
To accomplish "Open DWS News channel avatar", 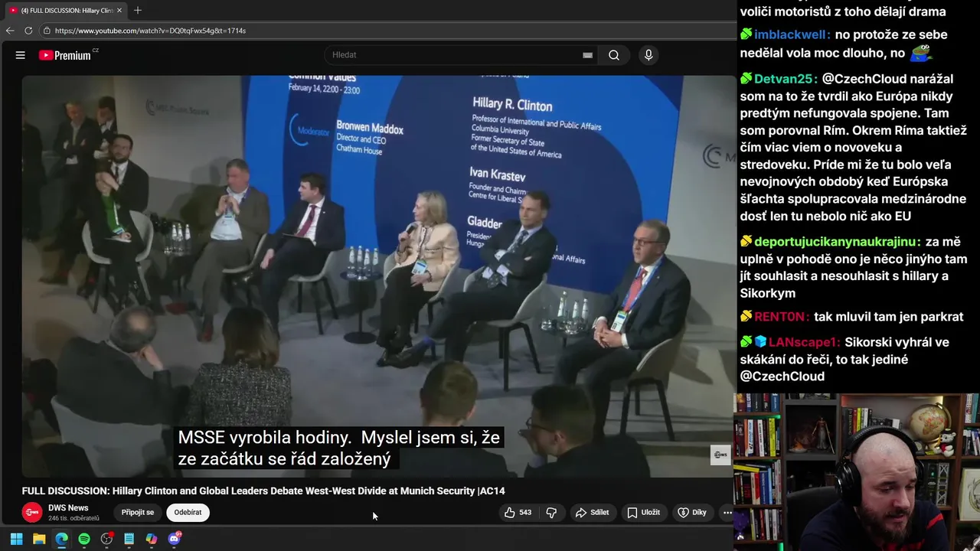I will point(32,513).
